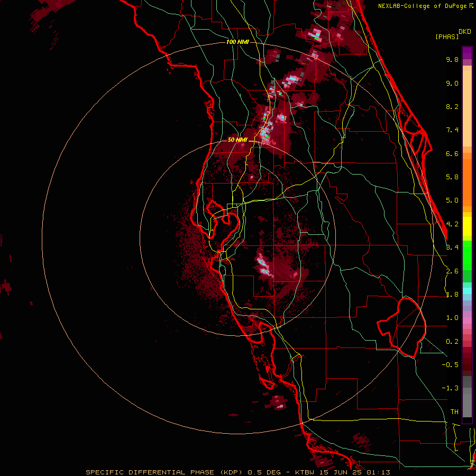Viewport: 476px width, 476px height.
Task: Click the TH threshold label on legend
Action: pyautogui.click(x=454, y=412)
